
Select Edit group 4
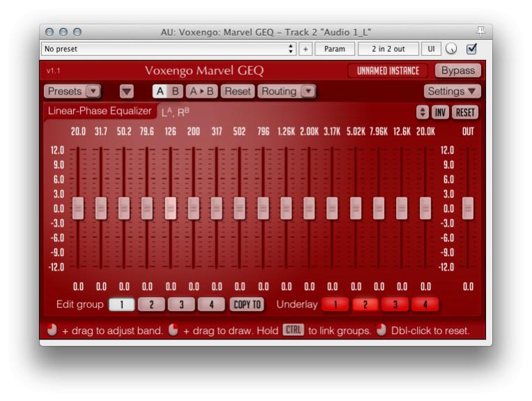point(211,304)
